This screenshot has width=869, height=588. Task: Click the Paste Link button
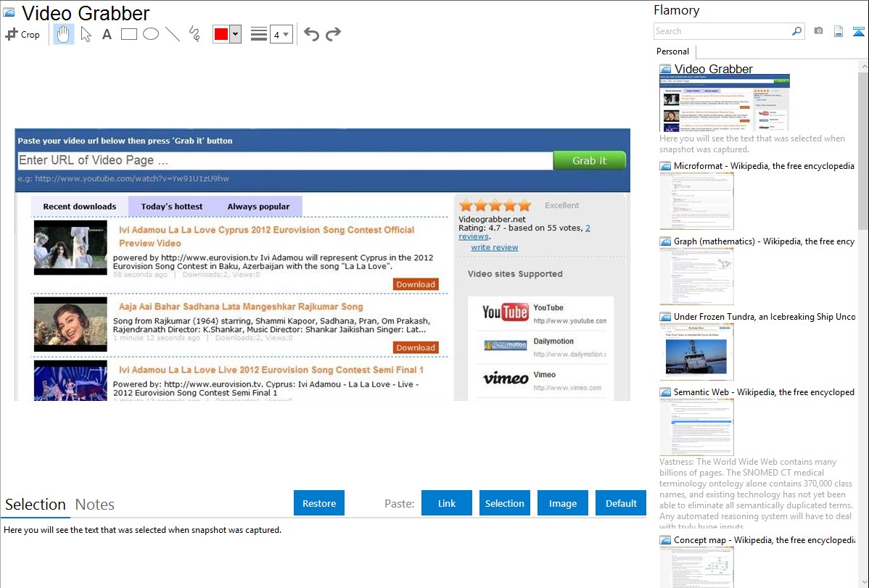pyautogui.click(x=447, y=503)
